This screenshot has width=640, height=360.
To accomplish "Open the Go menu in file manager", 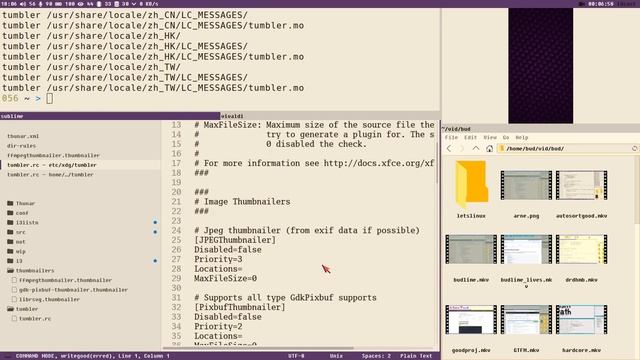I will (506, 138).
